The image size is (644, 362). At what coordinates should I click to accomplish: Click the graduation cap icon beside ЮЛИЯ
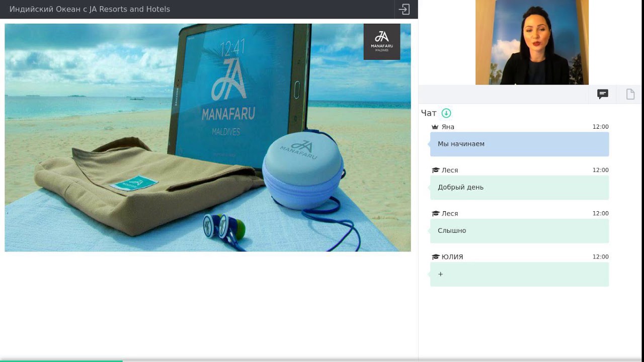pyautogui.click(x=436, y=256)
